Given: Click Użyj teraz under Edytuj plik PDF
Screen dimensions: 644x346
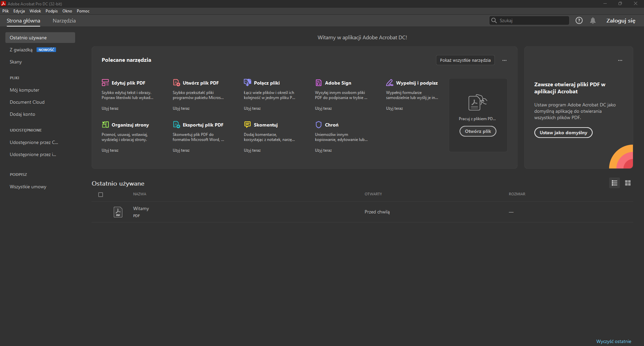Looking at the screenshot, I should [110, 108].
